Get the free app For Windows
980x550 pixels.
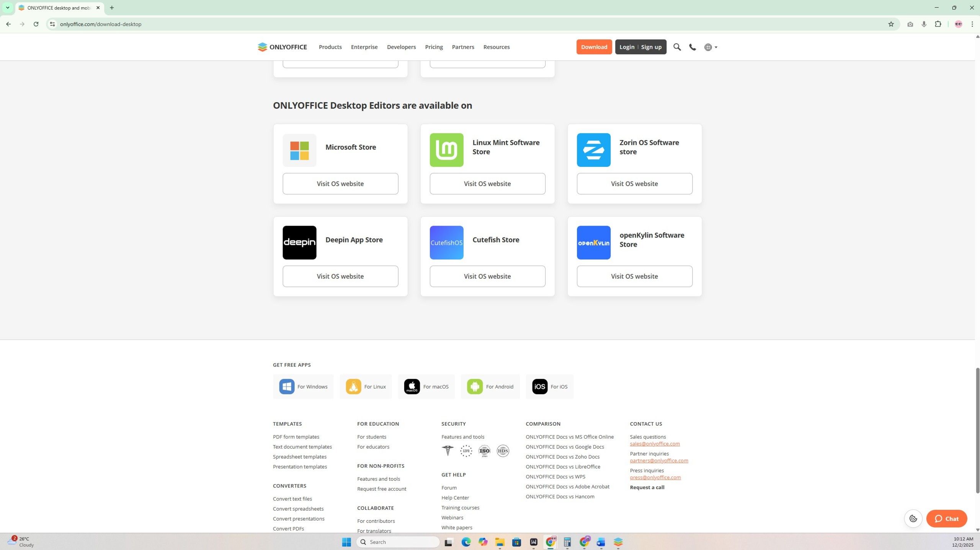303,386
